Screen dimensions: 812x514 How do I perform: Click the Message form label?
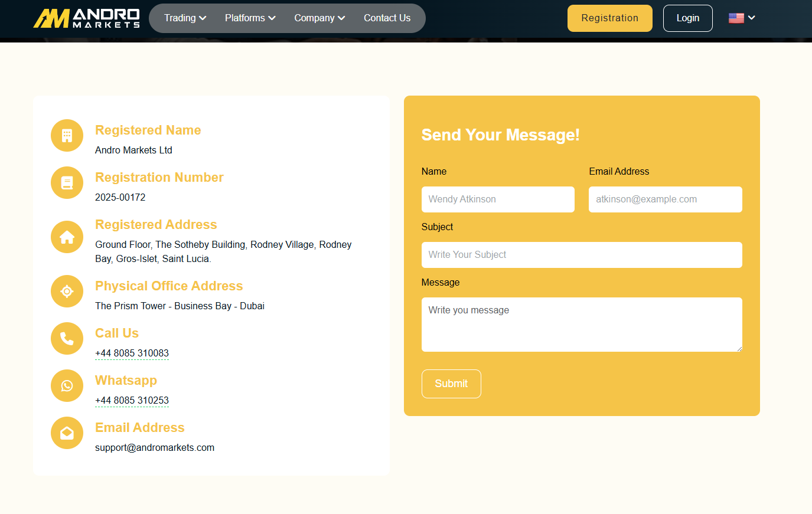point(441,282)
